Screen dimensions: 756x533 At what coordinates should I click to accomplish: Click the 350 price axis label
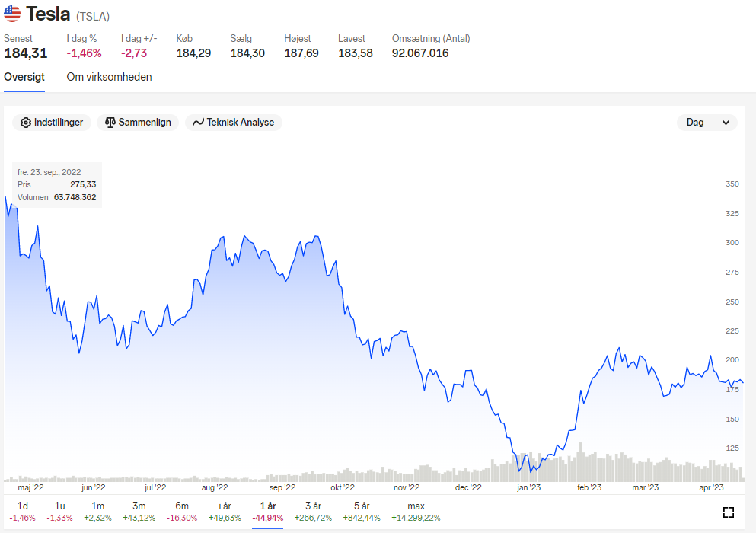coord(732,184)
